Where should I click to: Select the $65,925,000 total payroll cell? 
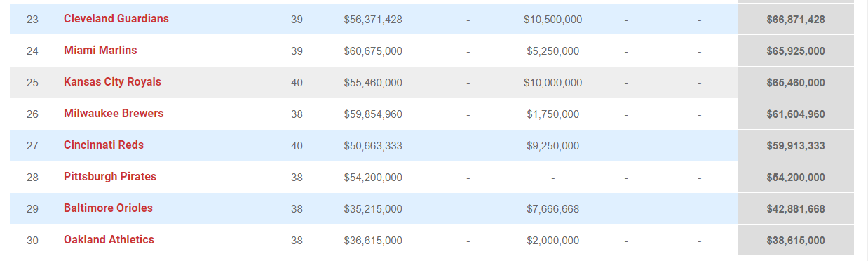click(x=796, y=51)
